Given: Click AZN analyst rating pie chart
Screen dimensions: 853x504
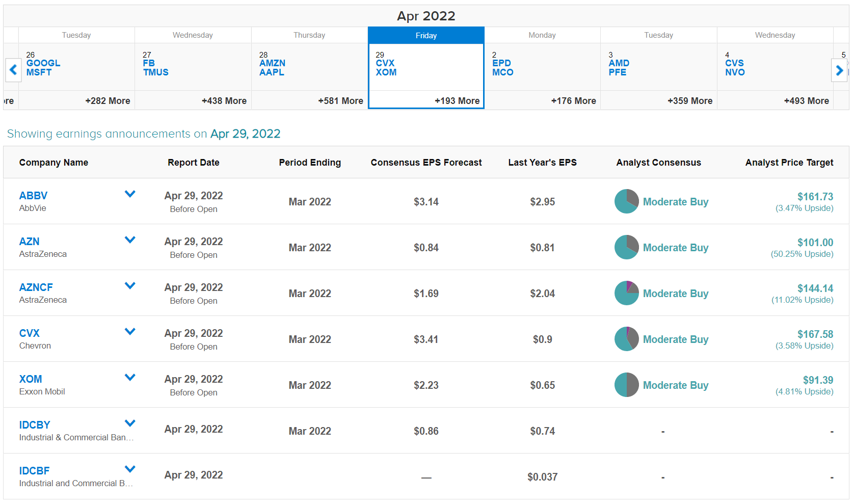Looking at the screenshot, I should pyautogui.click(x=626, y=247).
